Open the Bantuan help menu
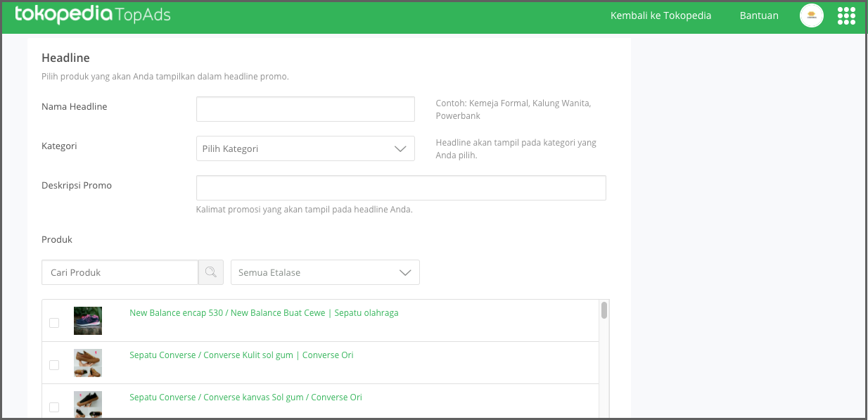The image size is (868, 420). [x=759, y=15]
